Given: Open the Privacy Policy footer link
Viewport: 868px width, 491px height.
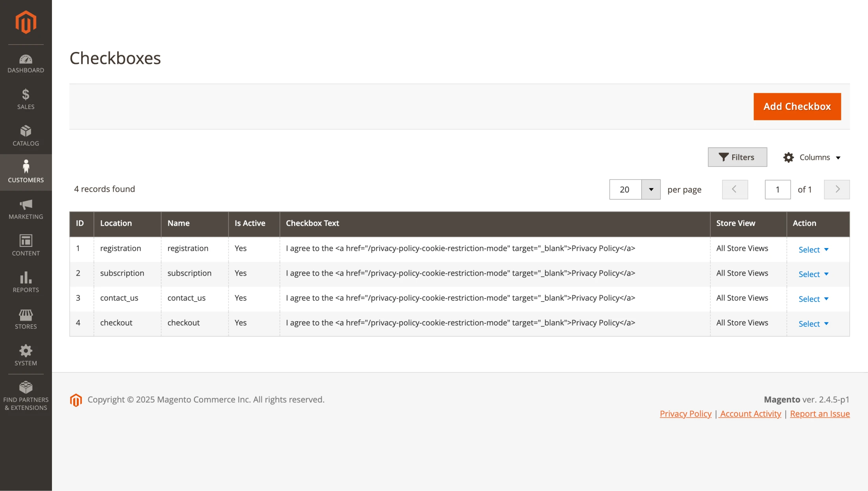Looking at the screenshot, I should [685, 413].
